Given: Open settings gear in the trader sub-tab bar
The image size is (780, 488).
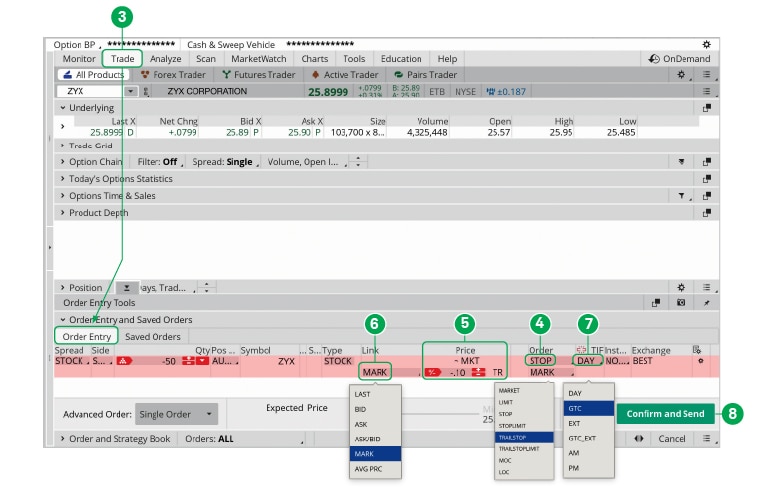Looking at the screenshot, I should click(x=682, y=75).
